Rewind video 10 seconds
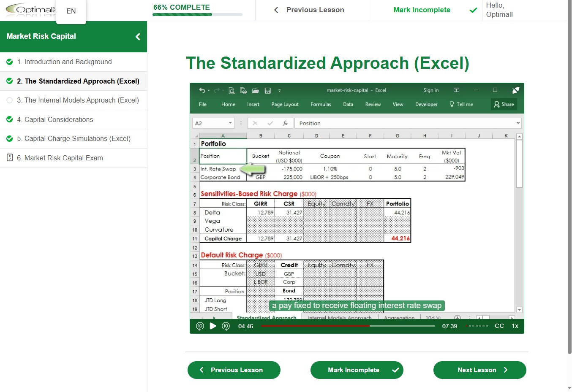Screen dimensions: 572x392 pos(200,326)
